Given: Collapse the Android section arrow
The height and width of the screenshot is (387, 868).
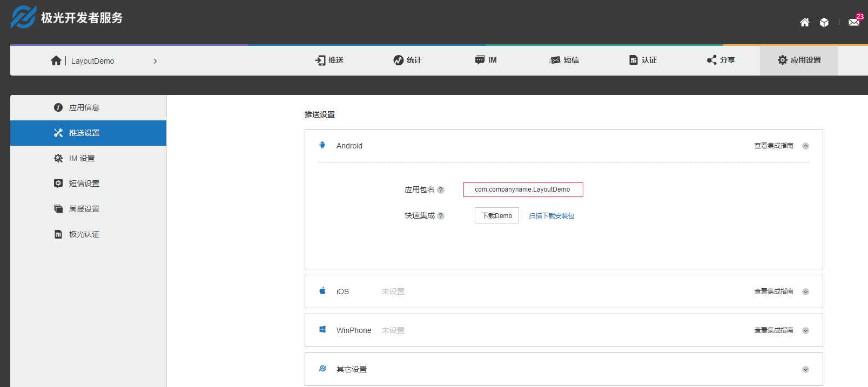Looking at the screenshot, I should pyautogui.click(x=805, y=146).
